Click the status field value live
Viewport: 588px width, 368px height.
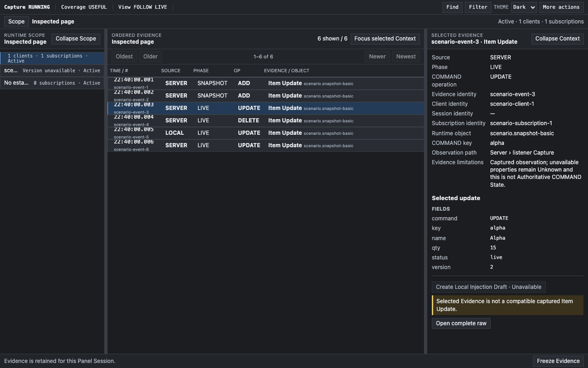click(496, 257)
